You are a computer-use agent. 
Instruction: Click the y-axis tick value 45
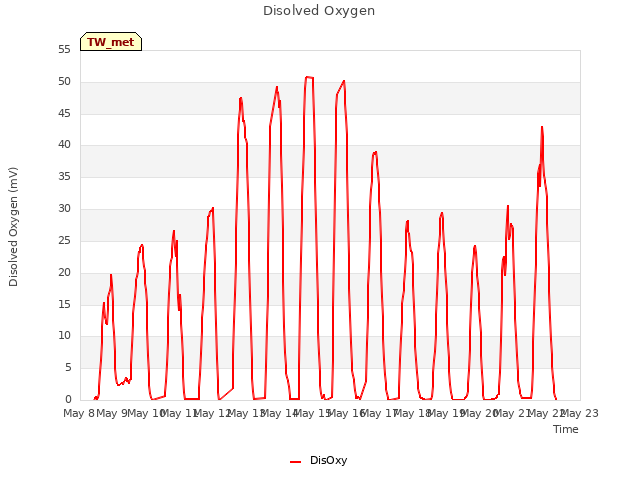pyautogui.click(x=64, y=113)
